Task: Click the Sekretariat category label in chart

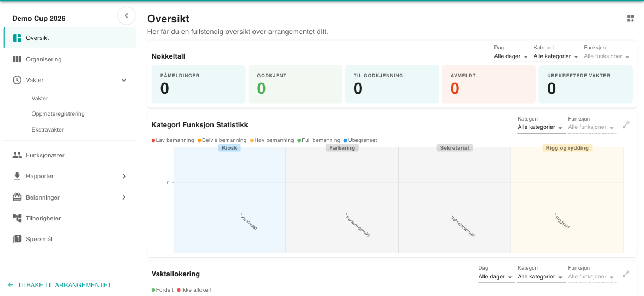Action: [x=455, y=147]
